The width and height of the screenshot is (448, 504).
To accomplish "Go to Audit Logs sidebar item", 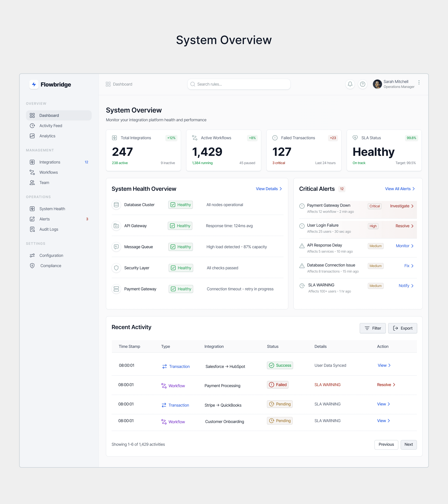I will coord(49,229).
